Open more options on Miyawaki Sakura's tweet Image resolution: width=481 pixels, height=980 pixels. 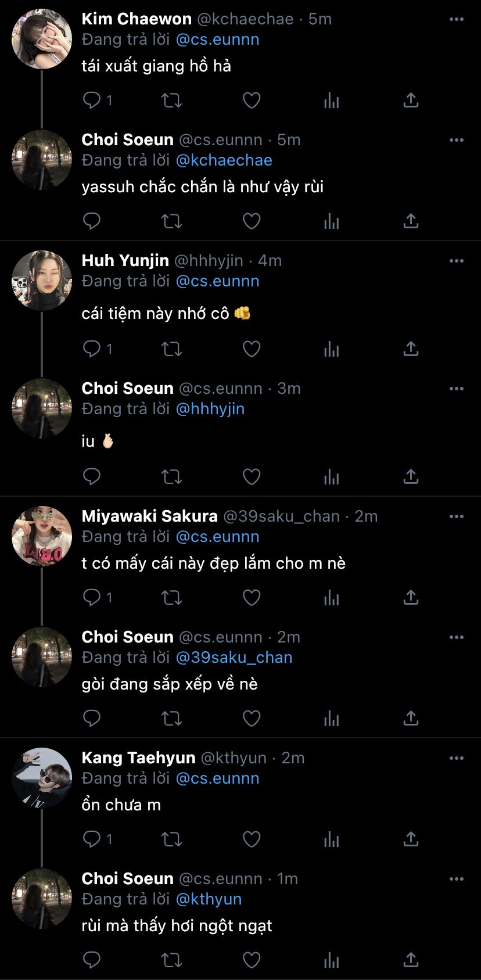pos(457,516)
